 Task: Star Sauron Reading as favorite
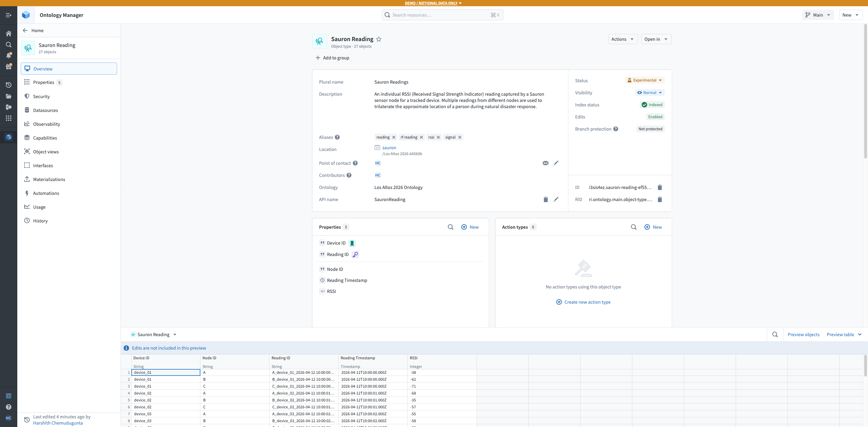click(379, 39)
